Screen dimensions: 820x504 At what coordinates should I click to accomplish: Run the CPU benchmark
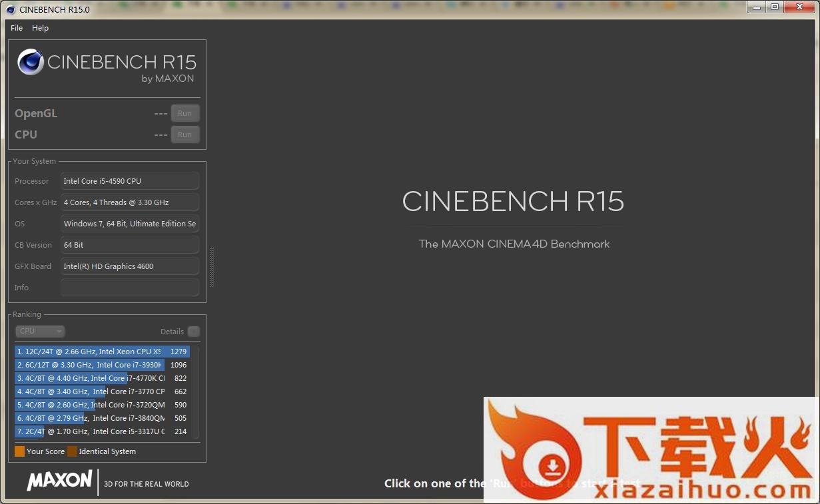185,134
